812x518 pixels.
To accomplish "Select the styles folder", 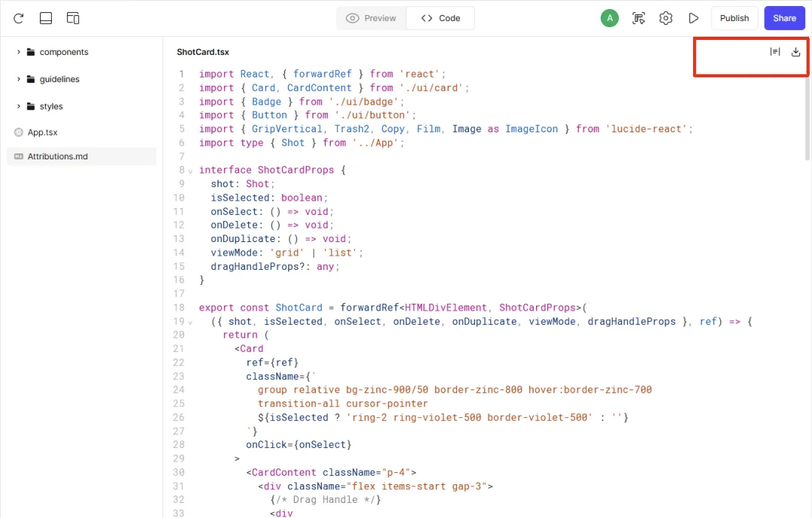I will point(51,106).
